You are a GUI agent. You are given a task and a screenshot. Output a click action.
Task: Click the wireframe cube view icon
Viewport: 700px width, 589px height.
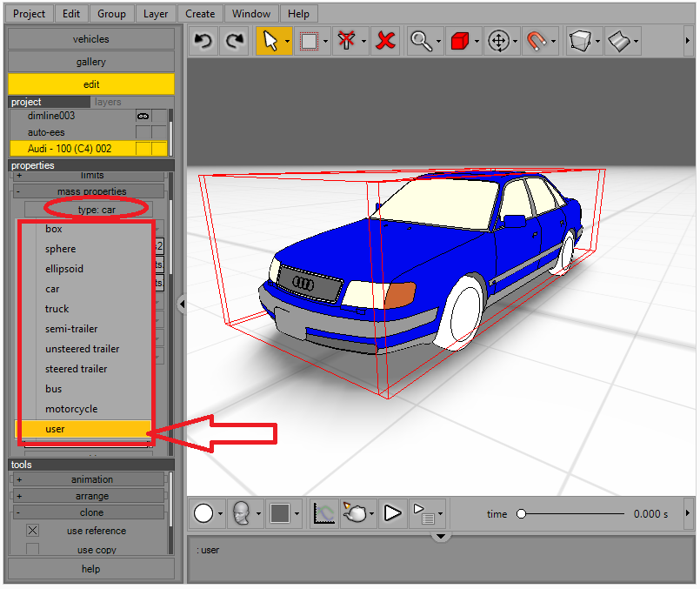pyautogui.click(x=580, y=41)
